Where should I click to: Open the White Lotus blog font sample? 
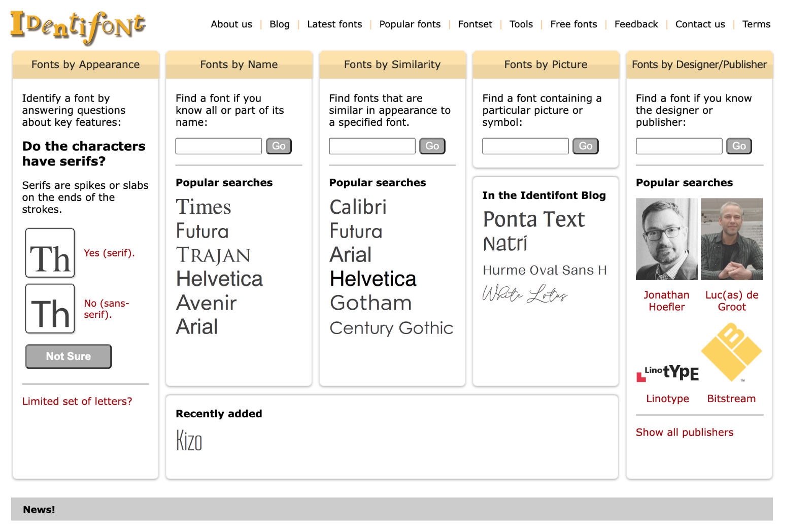[x=524, y=294]
